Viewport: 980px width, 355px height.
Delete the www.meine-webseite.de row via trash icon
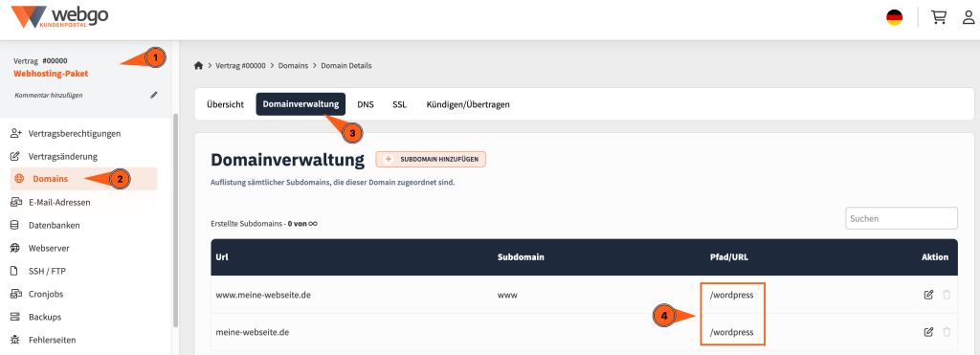(947, 295)
